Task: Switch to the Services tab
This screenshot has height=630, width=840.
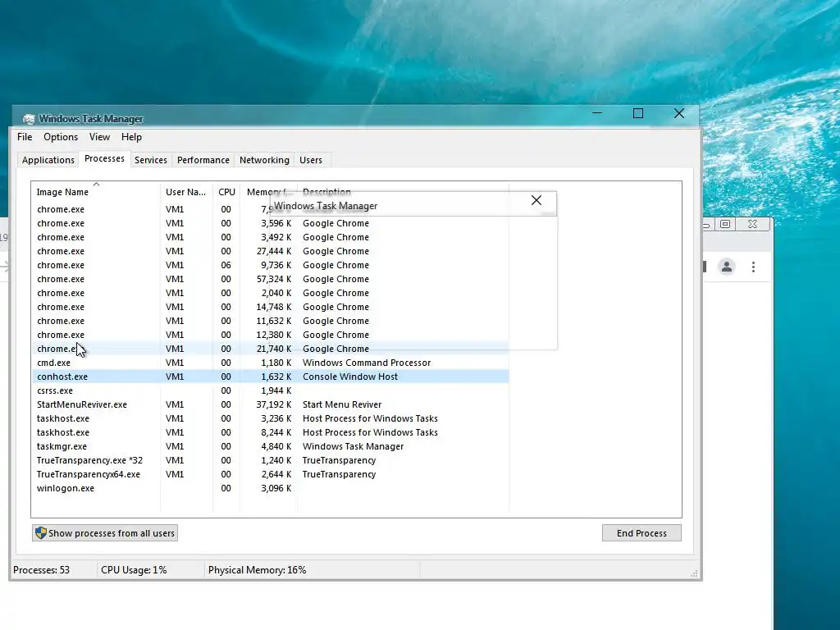Action: pos(151,160)
